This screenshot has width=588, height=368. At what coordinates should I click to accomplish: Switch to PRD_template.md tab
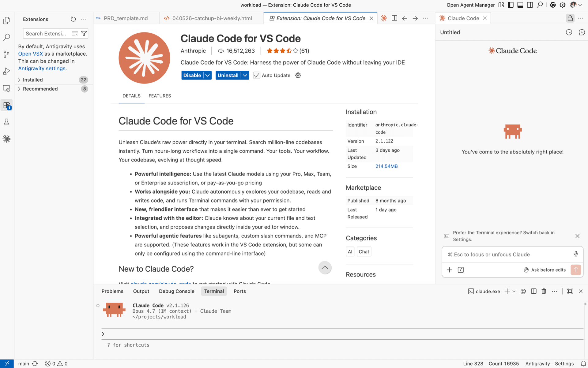[x=126, y=18]
